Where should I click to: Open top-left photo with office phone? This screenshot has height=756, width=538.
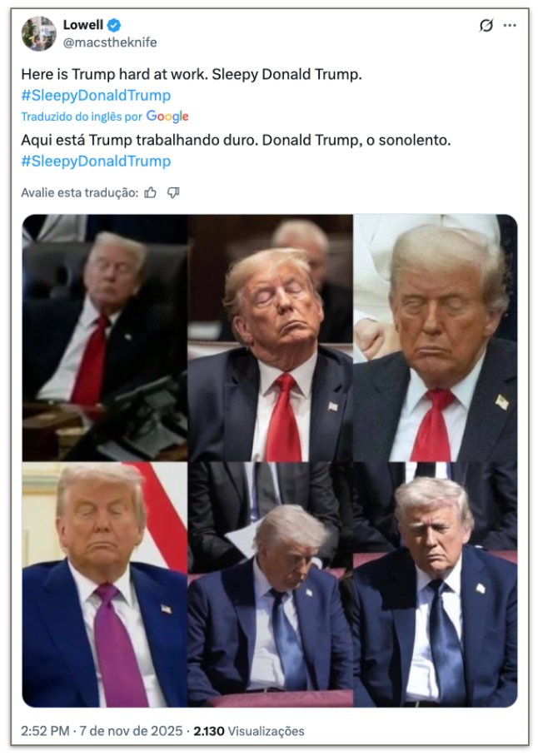pos(105,337)
